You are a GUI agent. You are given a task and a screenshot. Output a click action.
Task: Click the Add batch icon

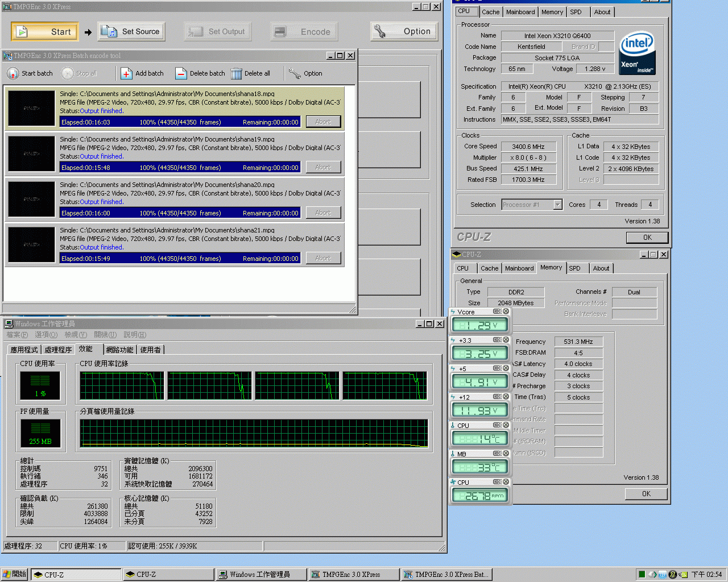(126, 73)
